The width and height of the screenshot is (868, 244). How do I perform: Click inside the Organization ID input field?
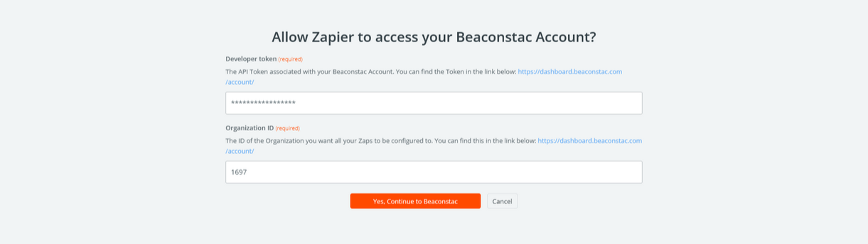coord(434,172)
